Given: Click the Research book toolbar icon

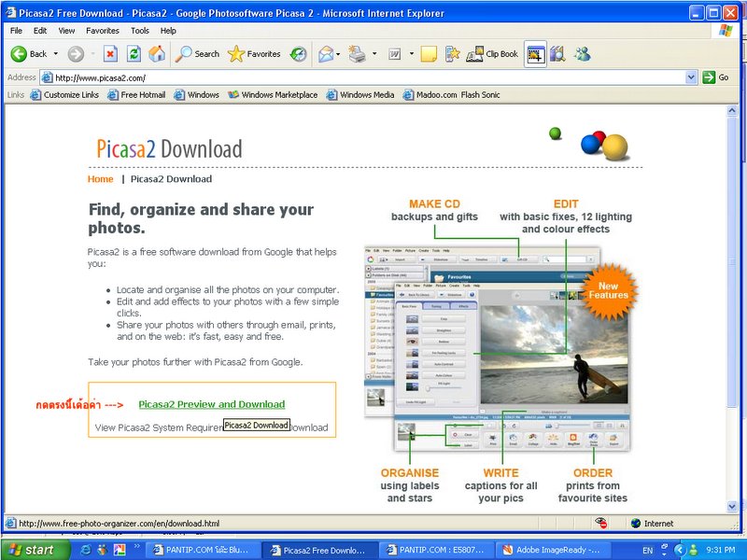Looking at the screenshot, I should pyautogui.click(x=557, y=54).
